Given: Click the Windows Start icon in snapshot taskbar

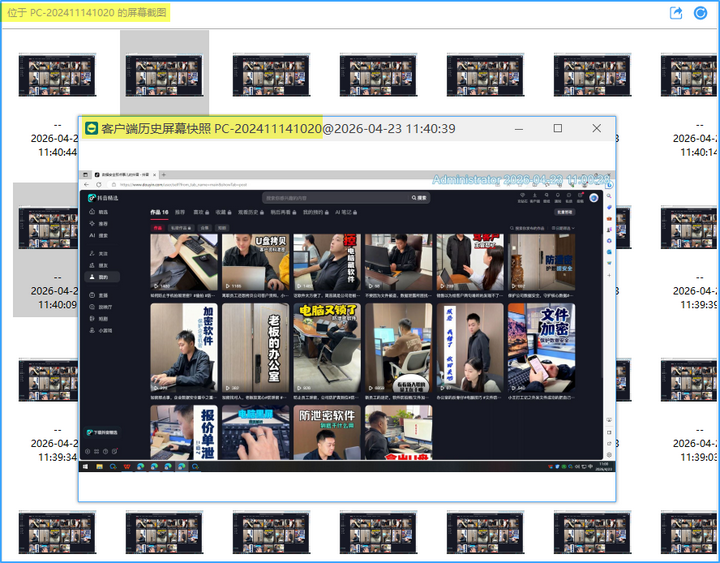Looking at the screenshot, I should point(85,467).
